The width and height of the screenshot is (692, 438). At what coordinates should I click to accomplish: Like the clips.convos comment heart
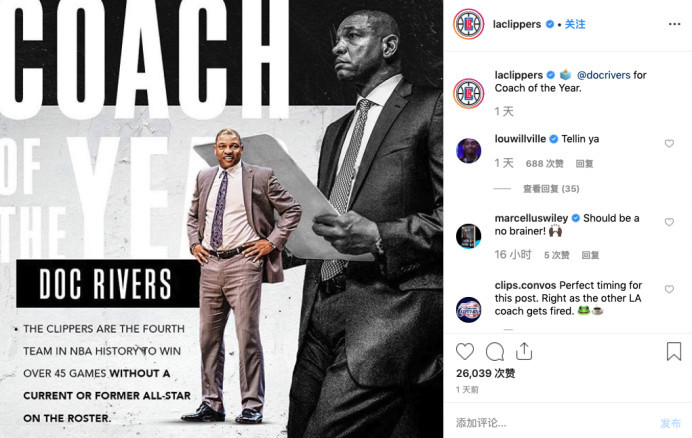pyautogui.click(x=669, y=289)
